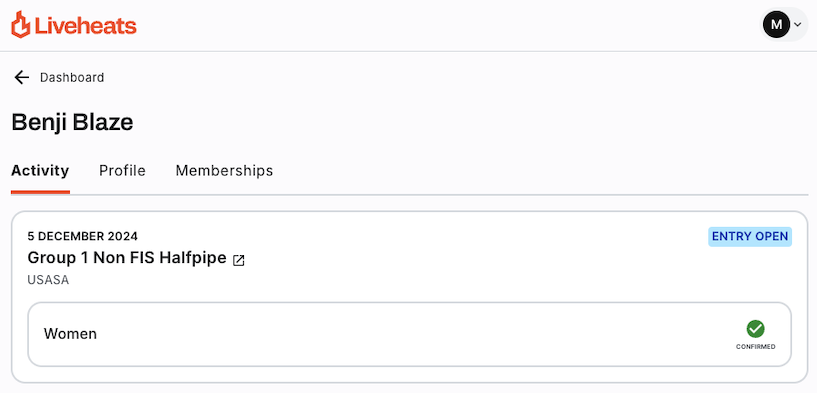Screen dimensions: 817x393
Task: Open the M user avatar
Action: [x=776, y=24]
